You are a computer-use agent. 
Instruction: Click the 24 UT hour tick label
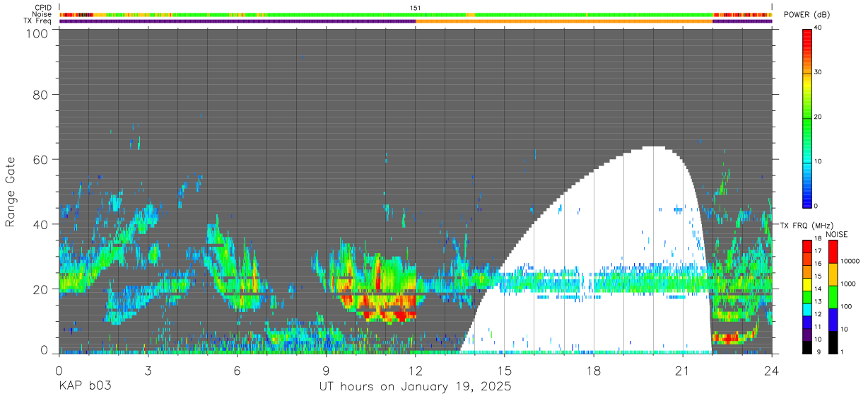click(771, 370)
